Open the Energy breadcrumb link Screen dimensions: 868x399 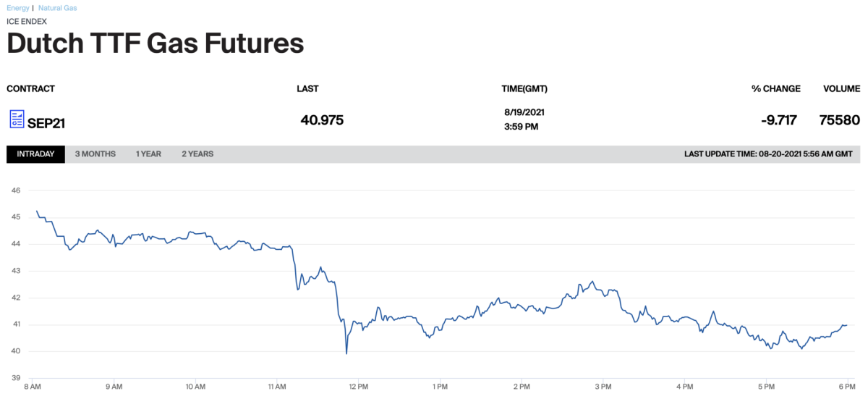click(x=18, y=8)
